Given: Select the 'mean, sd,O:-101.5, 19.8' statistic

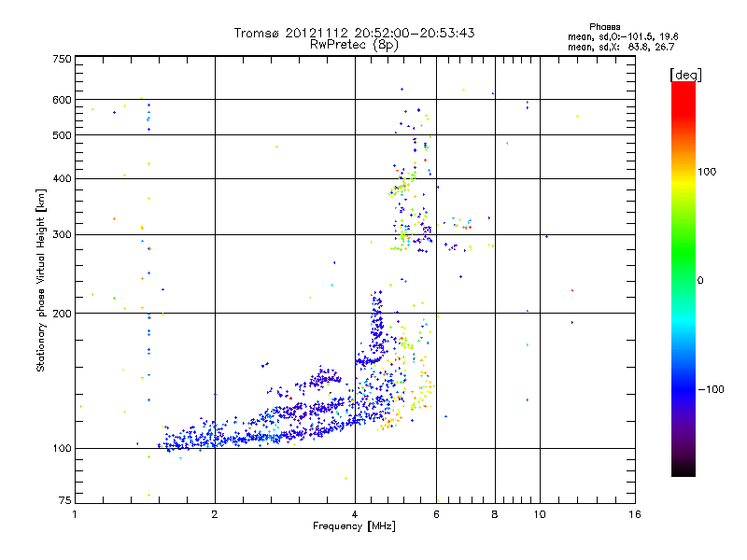Looking at the screenshot, I should click(623, 36).
